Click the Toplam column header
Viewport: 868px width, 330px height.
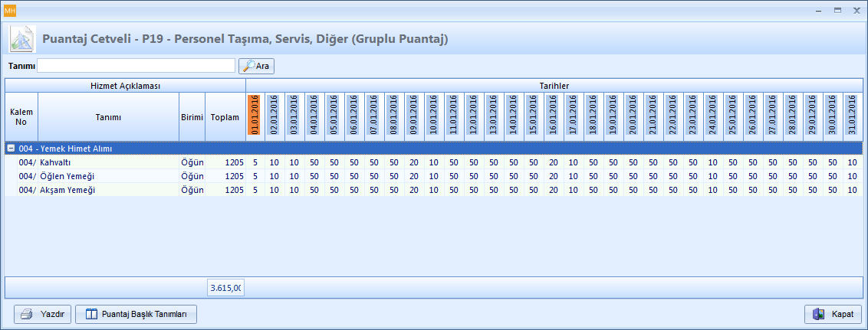tap(225, 117)
